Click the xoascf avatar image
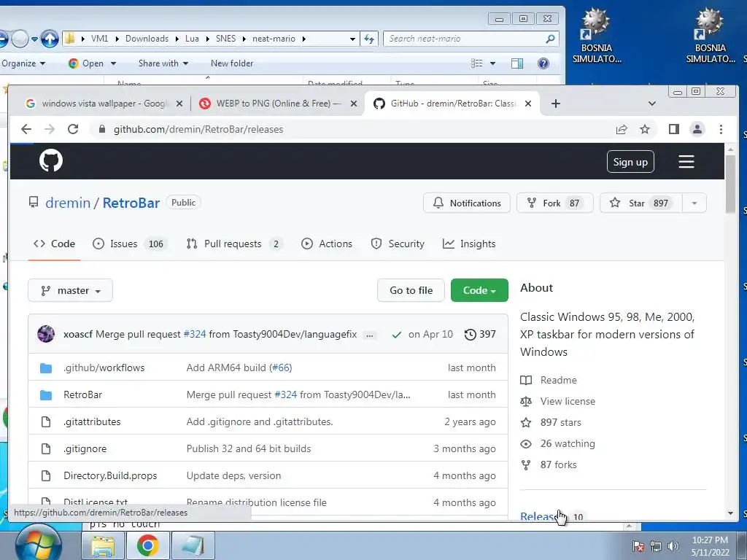 click(x=46, y=334)
